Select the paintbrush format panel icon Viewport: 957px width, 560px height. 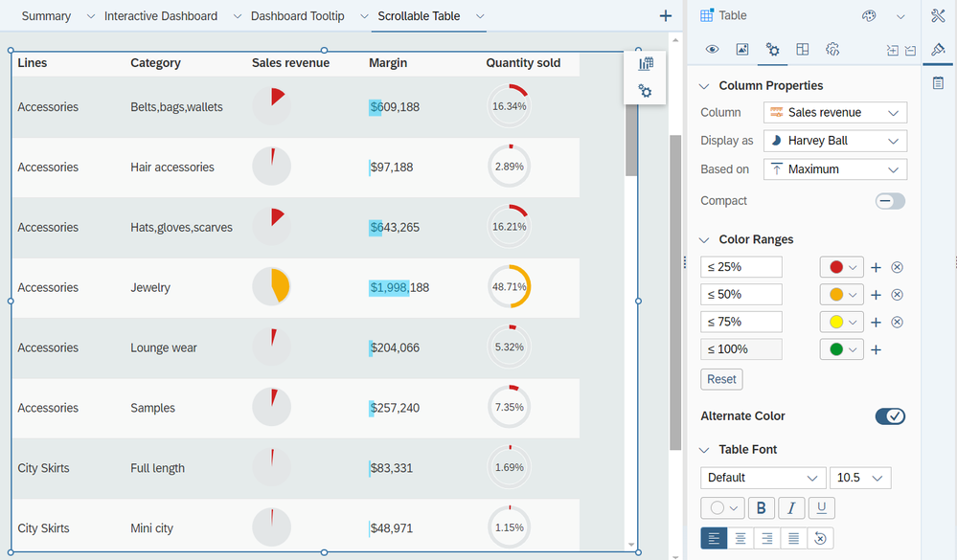coord(938,50)
